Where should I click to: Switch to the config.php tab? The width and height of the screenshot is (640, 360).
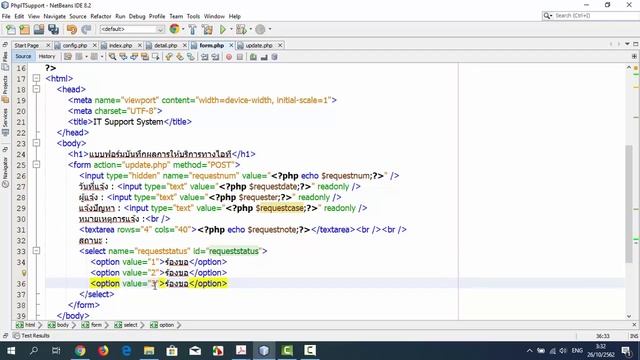(75, 45)
